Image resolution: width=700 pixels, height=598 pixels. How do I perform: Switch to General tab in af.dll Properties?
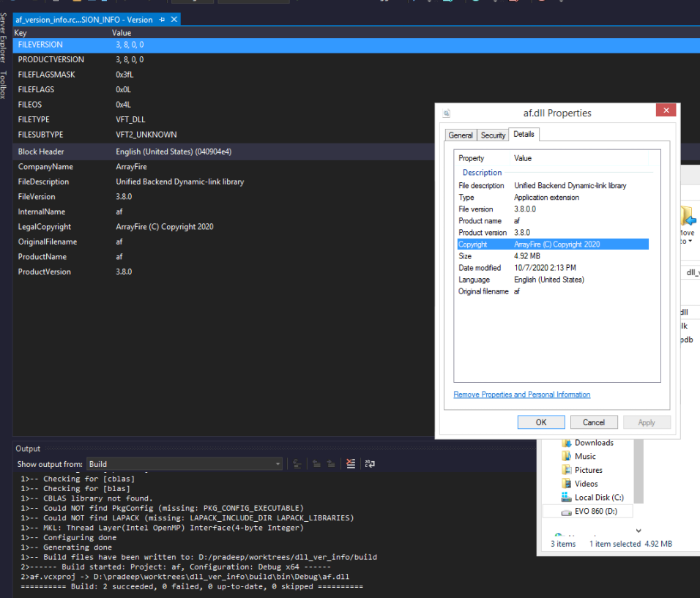click(461, 135)
